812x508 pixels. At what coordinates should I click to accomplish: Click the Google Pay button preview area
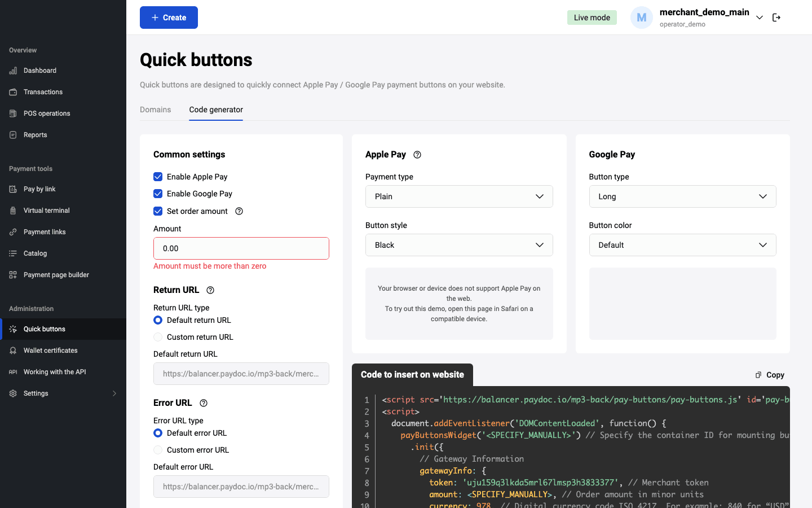[x=682, y=304]
